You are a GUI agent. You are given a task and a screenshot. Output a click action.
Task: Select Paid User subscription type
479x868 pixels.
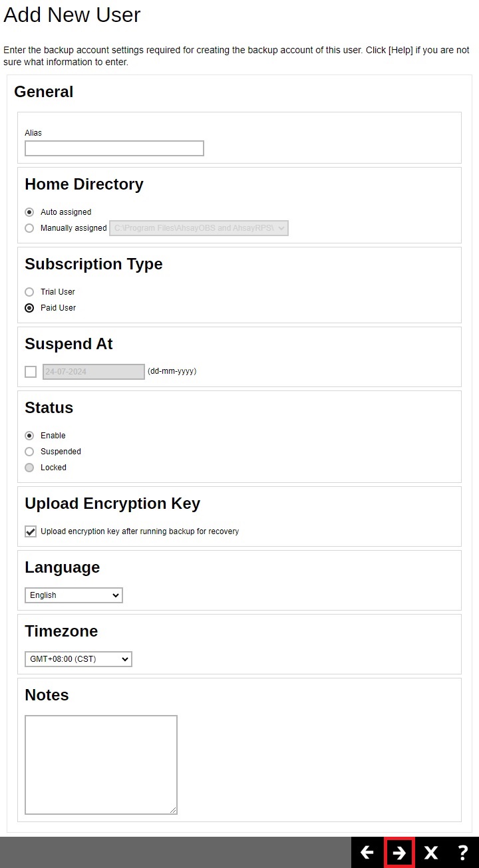29,307
